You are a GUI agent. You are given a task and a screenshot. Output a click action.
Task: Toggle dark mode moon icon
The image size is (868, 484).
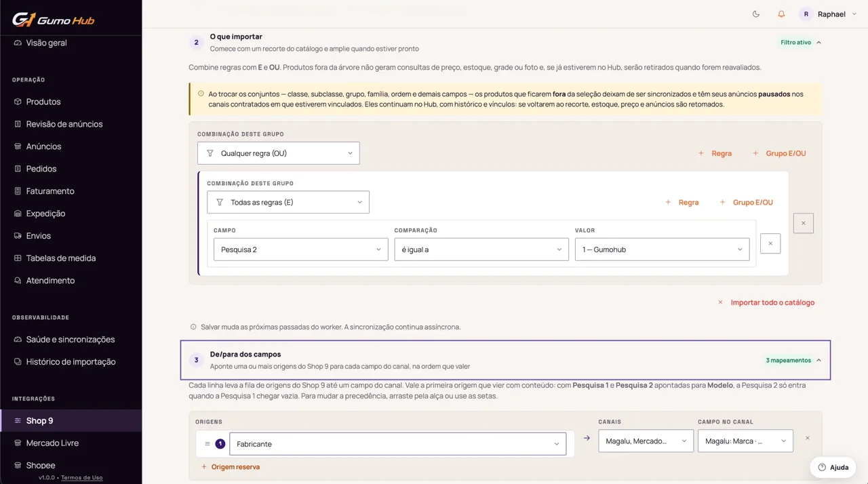click(x=756, y=14)
